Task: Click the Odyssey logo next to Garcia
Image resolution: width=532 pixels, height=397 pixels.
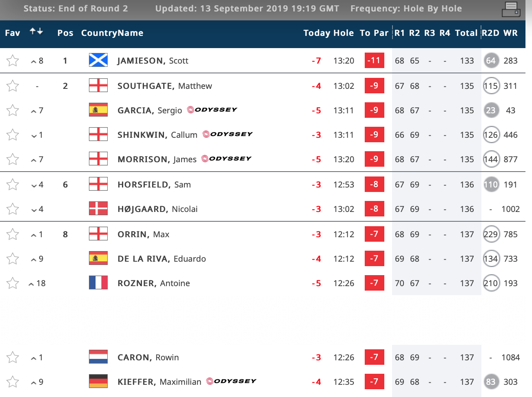Action: tap(212, 110)
